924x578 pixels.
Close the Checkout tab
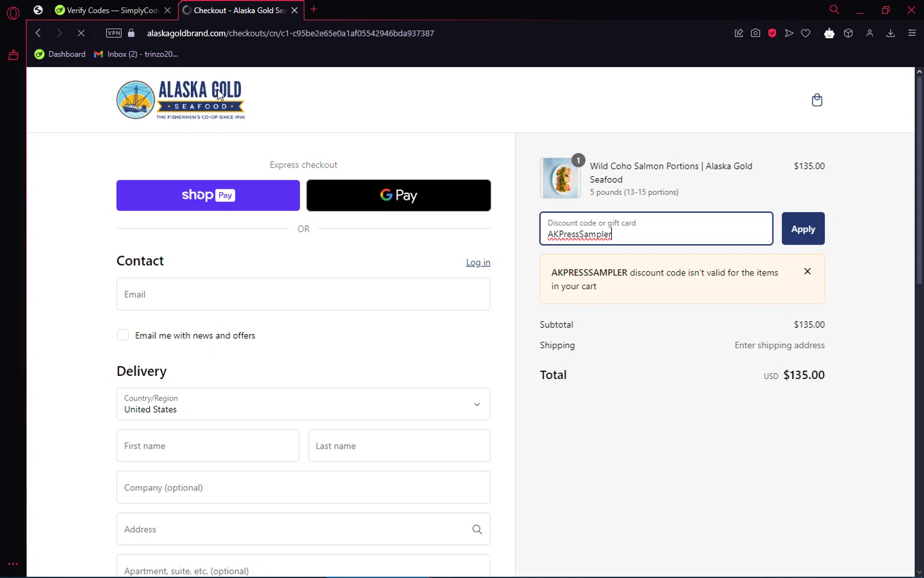coord(294,10)
